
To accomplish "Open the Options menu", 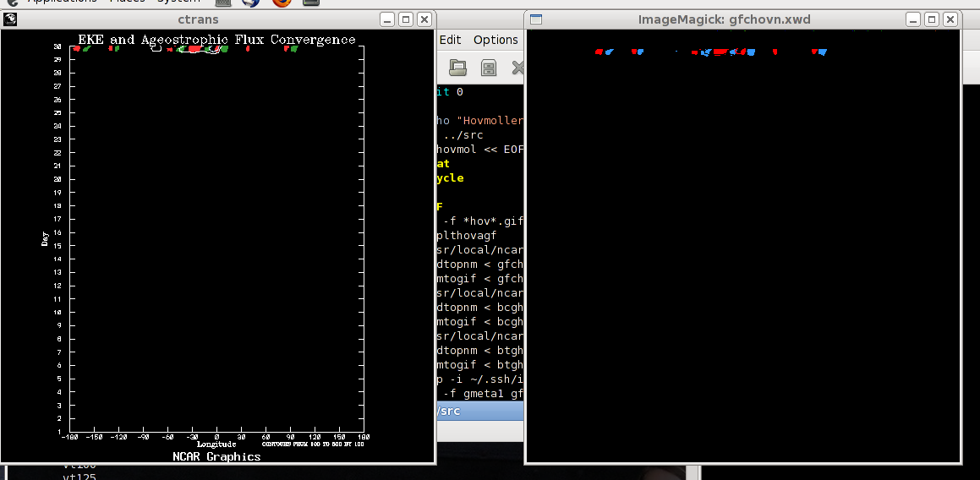I will coord(495,40).
